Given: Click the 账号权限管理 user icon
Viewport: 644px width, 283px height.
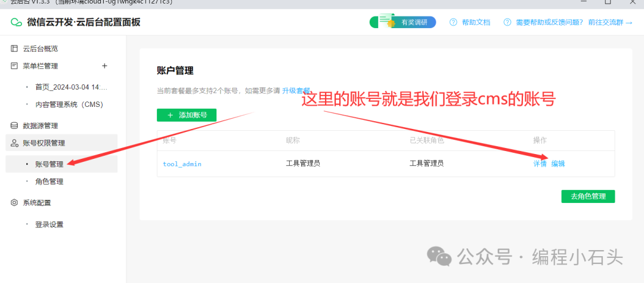Looking at the screenshot, I should point(14,143).
